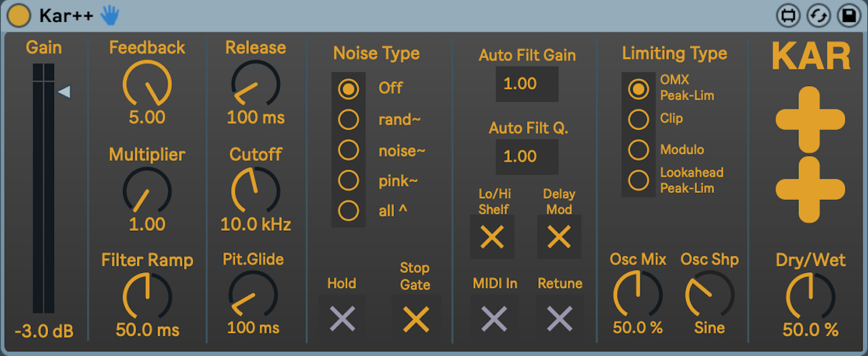The width and height of the screenshot is (868, 356).
Task: Toggle the Lo/Hi Shelf X button
Action: [x=493, y=237]
